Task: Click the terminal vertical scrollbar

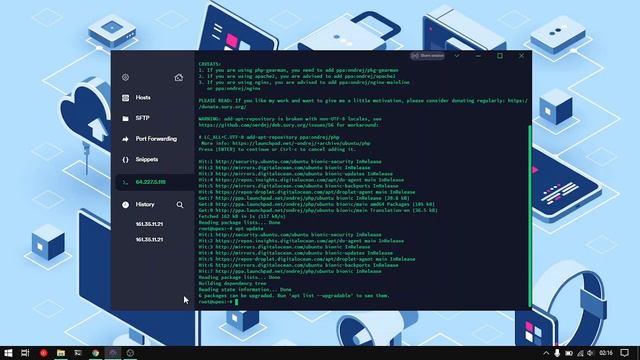Action: coord(530,216)
